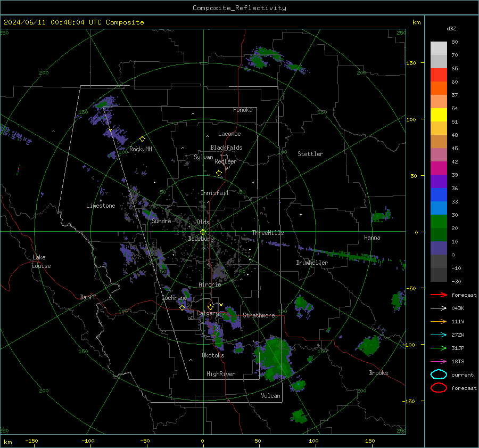Screen dimensions: 479x448
Task: Click the yellow diamond marker above Calgary
Action: pos(210,307)
